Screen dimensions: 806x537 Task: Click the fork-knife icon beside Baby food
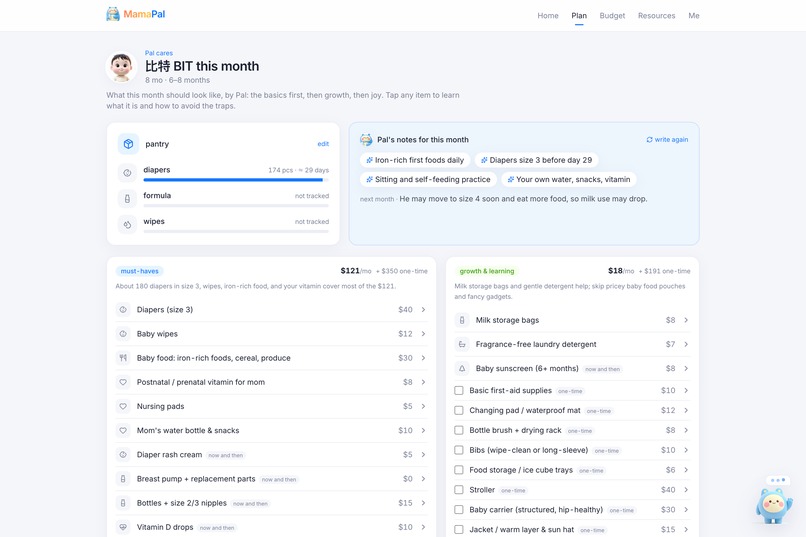click(x=123, y=358)
